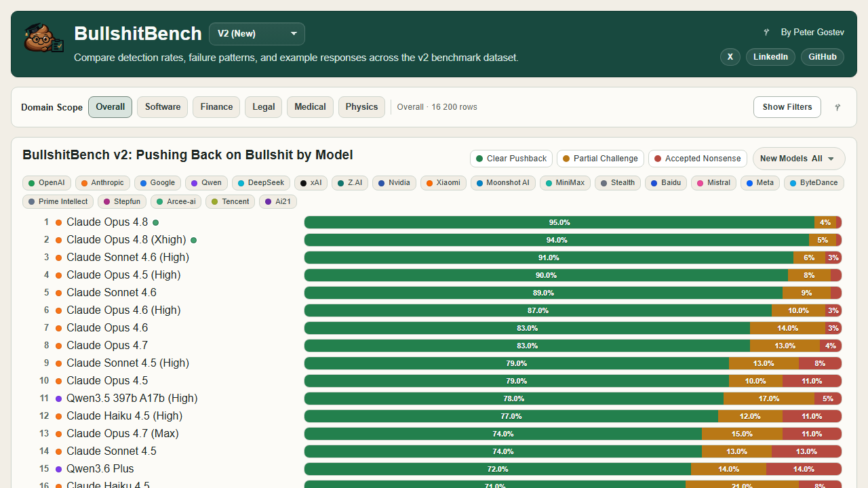868x488 pixels.
Task: Open the X profile link
Action: 730,57
